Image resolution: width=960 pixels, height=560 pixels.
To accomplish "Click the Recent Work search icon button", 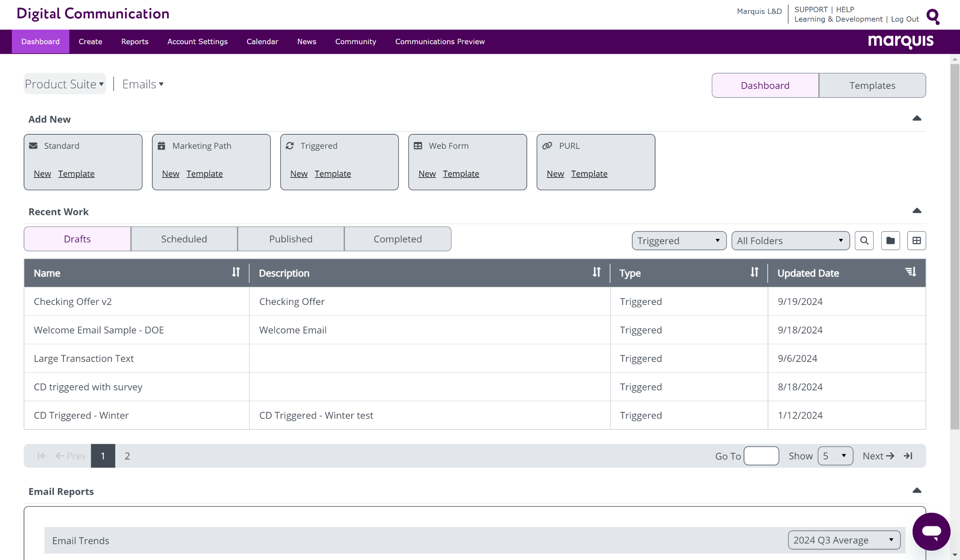I will point(864,240).
